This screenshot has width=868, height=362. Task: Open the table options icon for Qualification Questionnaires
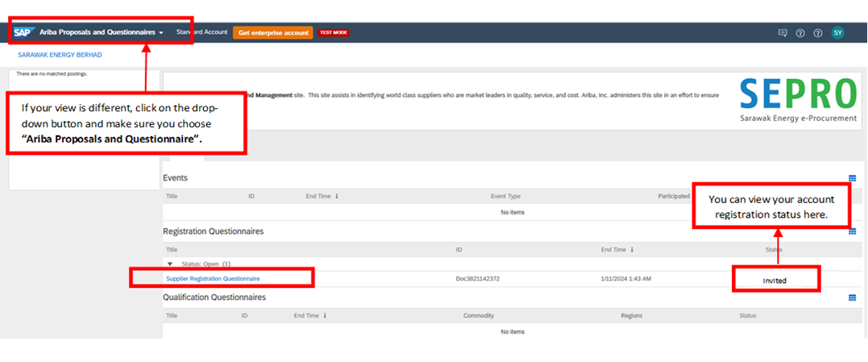coord(852,298)
